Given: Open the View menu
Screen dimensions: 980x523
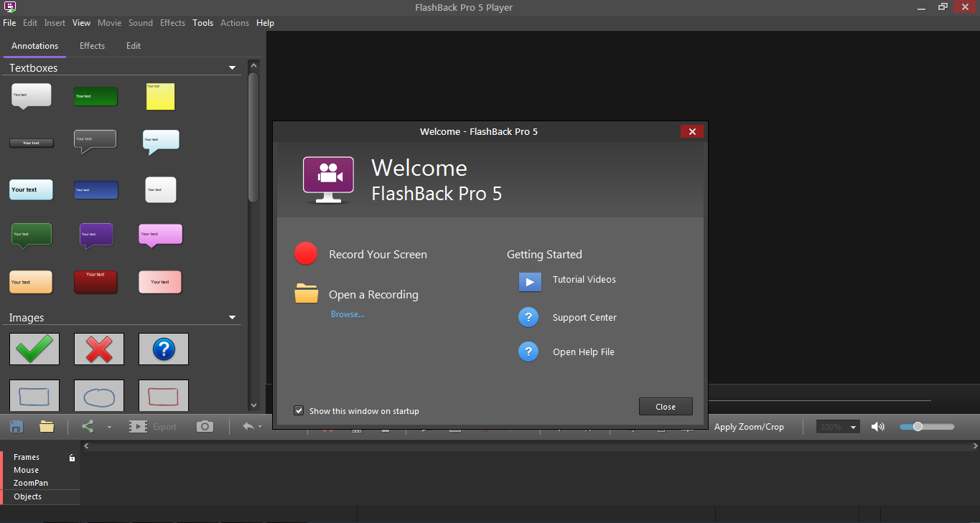Looking at the screenshot, I should pos(81,23).
